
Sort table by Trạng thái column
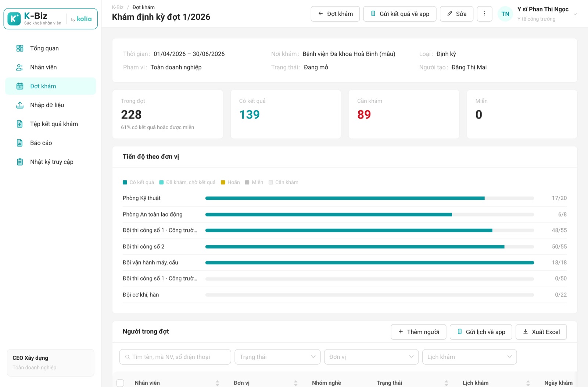pos(446,383)
